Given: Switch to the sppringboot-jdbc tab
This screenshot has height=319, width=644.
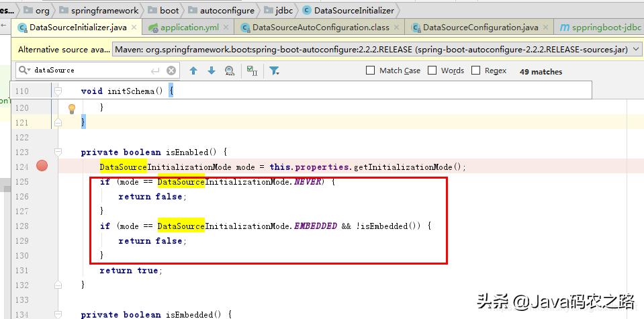Looking at the screenshot, I should tap(600, 28).
